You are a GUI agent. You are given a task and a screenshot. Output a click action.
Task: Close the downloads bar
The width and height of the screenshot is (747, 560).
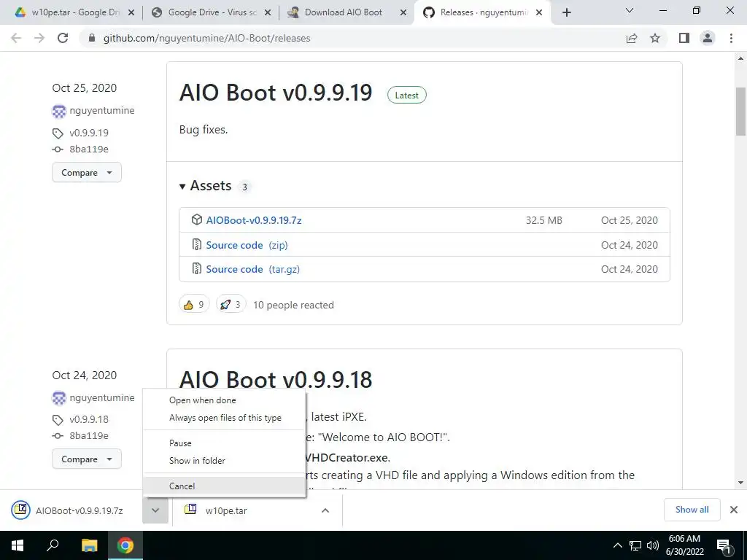tap(734, 510)
